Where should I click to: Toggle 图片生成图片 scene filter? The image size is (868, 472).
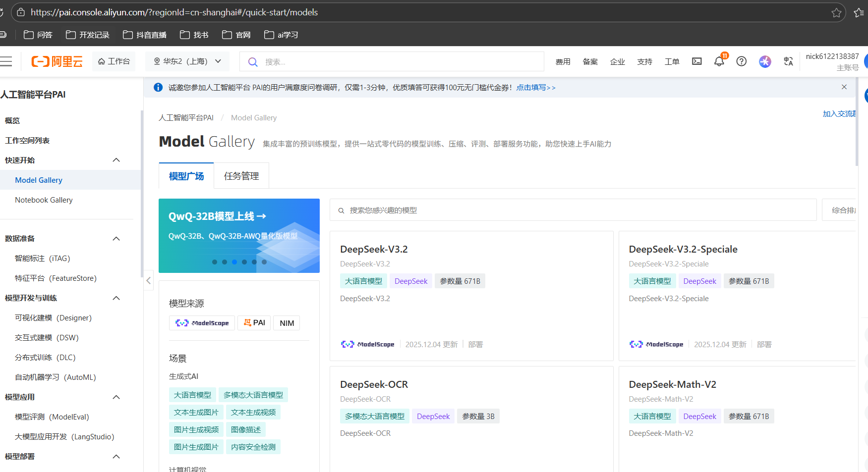coord(196,447)
